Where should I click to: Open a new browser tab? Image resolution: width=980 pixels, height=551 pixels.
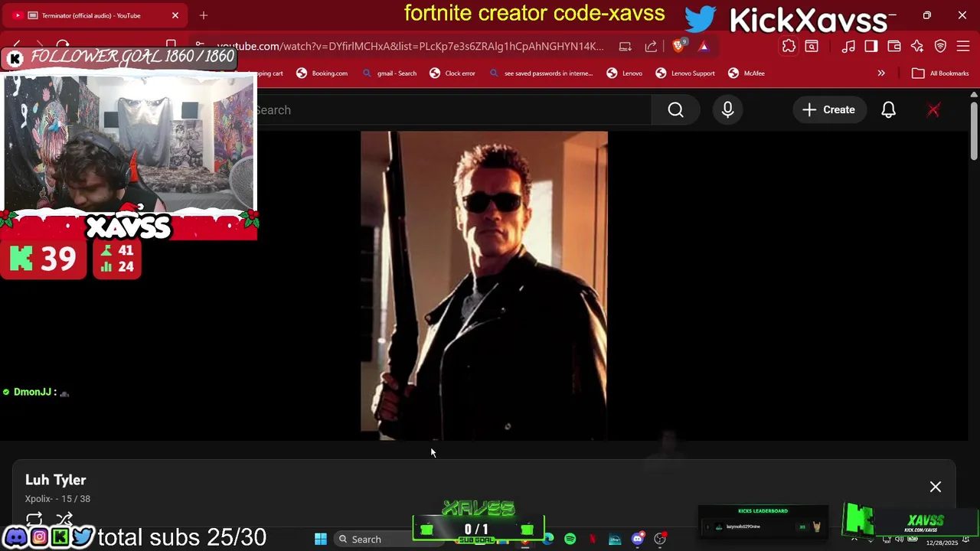tap(204, 15)
